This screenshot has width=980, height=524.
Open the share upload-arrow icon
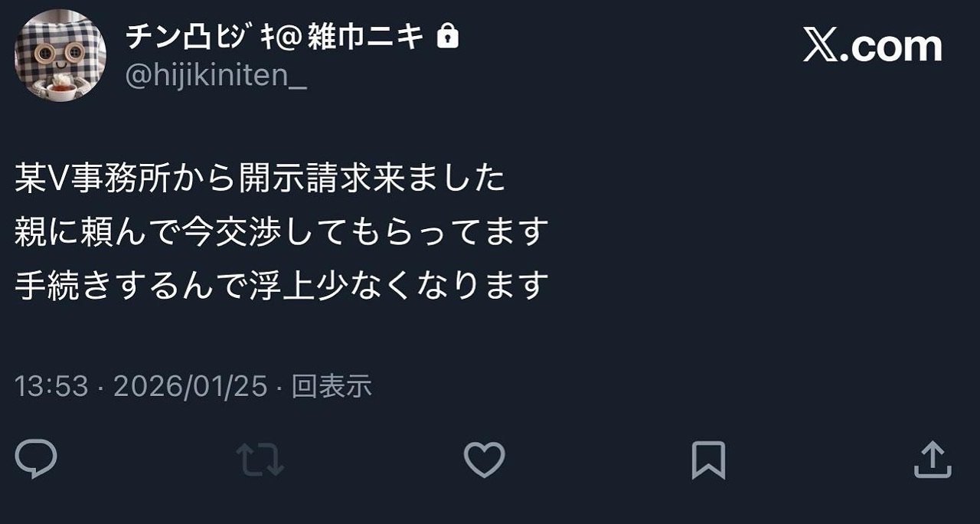pos(933,460)
